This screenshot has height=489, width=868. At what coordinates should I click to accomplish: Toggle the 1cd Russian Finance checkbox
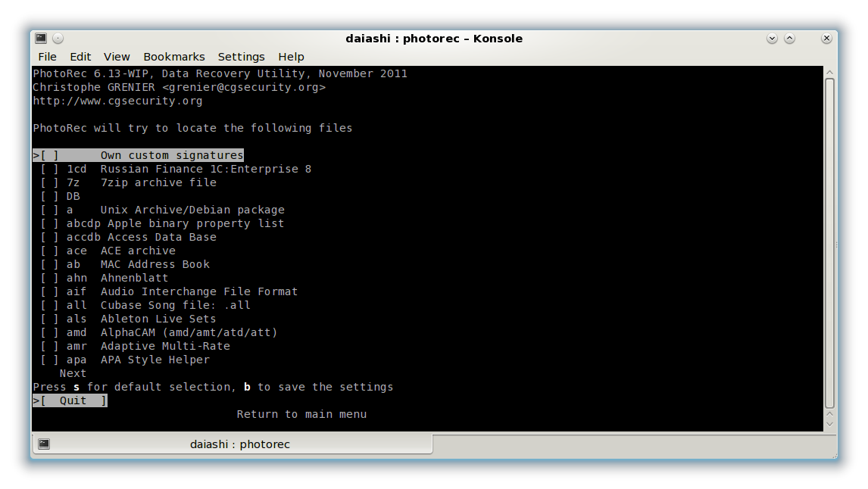click(x=49, y=170)
